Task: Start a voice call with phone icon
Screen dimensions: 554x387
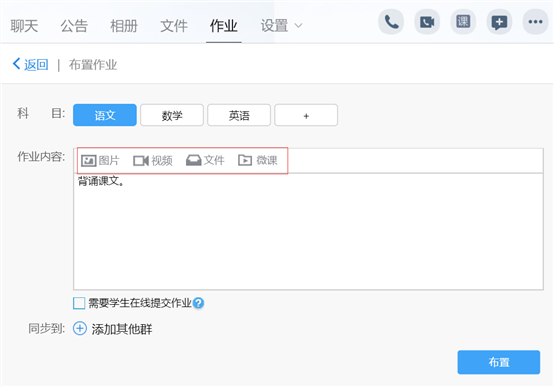Action: click(391, 22)
